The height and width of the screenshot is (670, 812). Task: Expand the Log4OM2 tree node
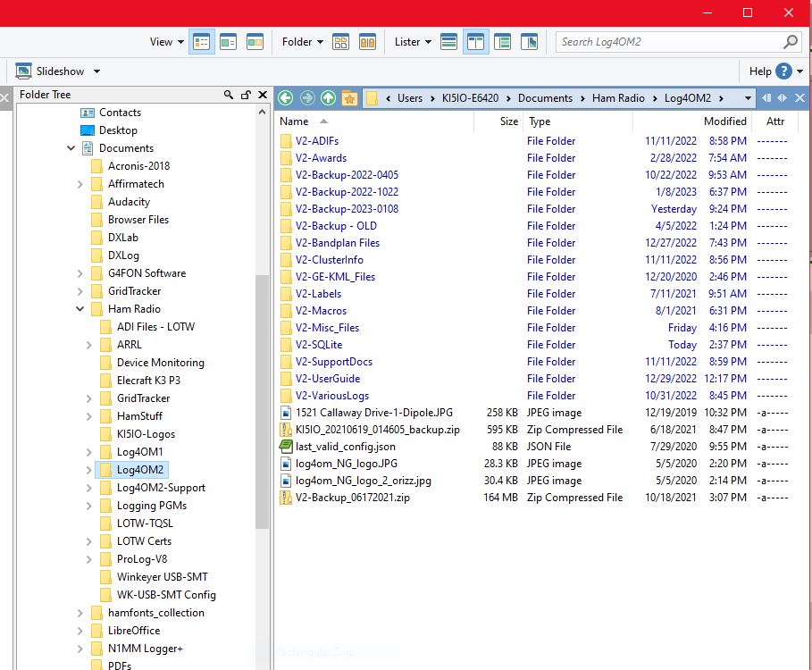(88, 470)
